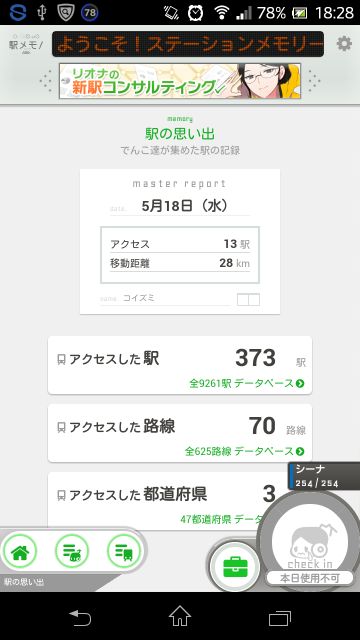This screenshot has width=360, height=640.
Task: Open the settings gear icon
Action: click(x=344, y=44)
